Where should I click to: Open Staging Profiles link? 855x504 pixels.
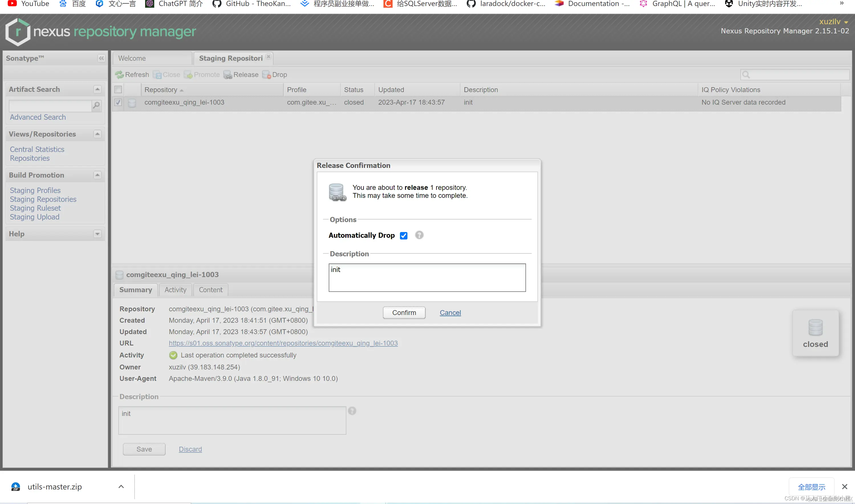[x=35, y=190]
